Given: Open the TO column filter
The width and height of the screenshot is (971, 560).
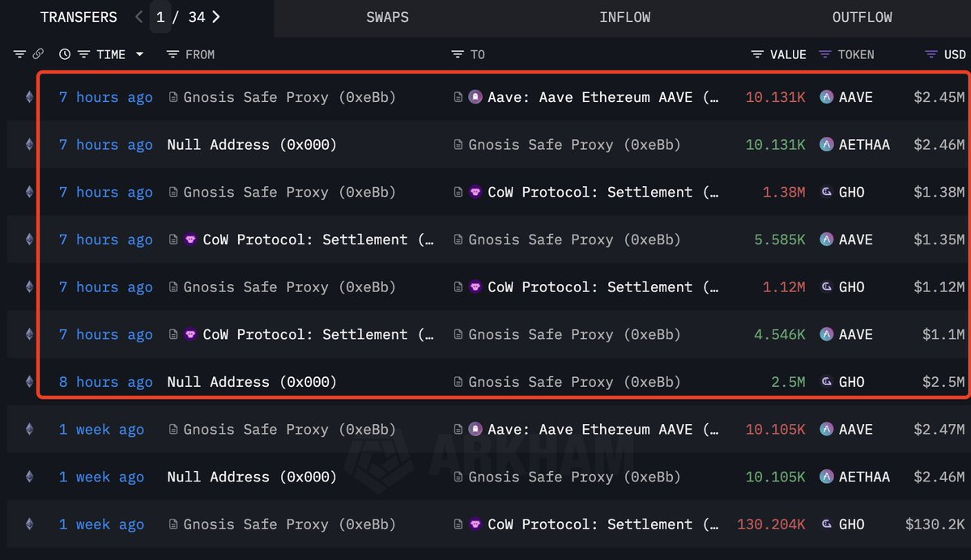Looking at the screenshot, I should (458, 54).
